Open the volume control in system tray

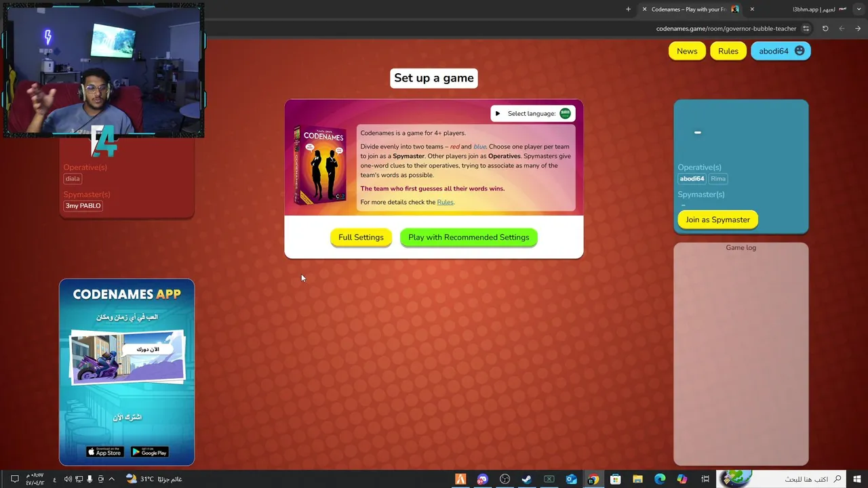coord(68,479)
